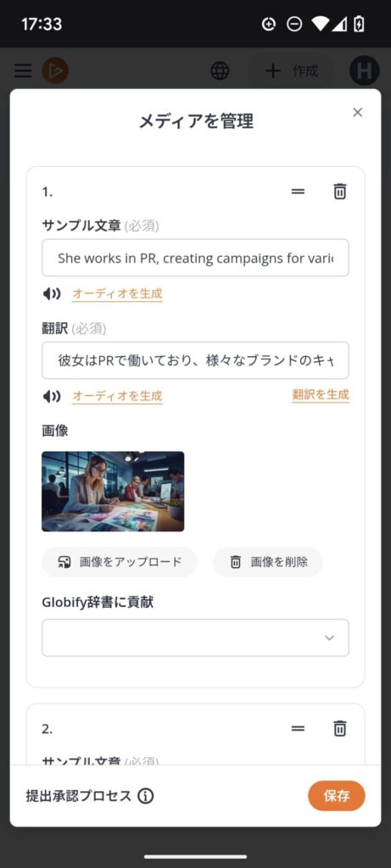Viewport: 391px width, 868px height.
Task: Delete item 2 using its trash icon
Action: point(339,728)
